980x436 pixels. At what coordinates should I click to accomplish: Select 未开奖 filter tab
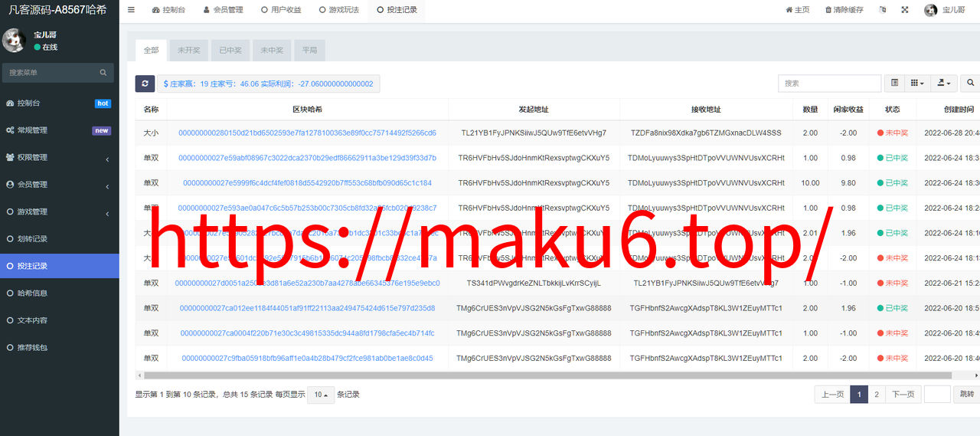point(188,51)
